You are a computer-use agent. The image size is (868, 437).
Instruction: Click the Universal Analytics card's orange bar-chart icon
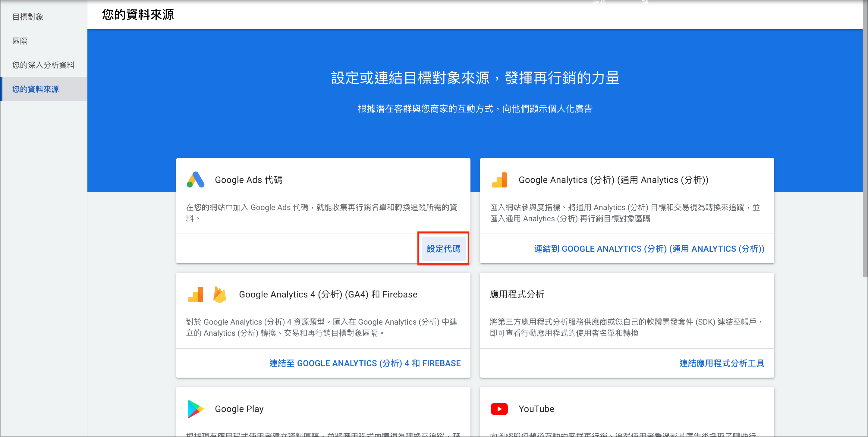point(499,180)
